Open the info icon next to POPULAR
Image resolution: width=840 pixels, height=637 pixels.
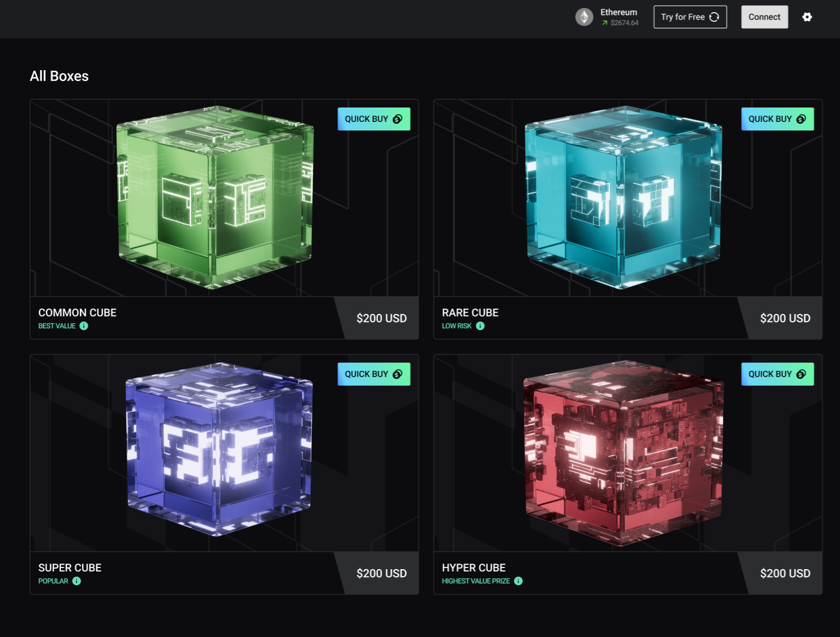click(77, 581)
